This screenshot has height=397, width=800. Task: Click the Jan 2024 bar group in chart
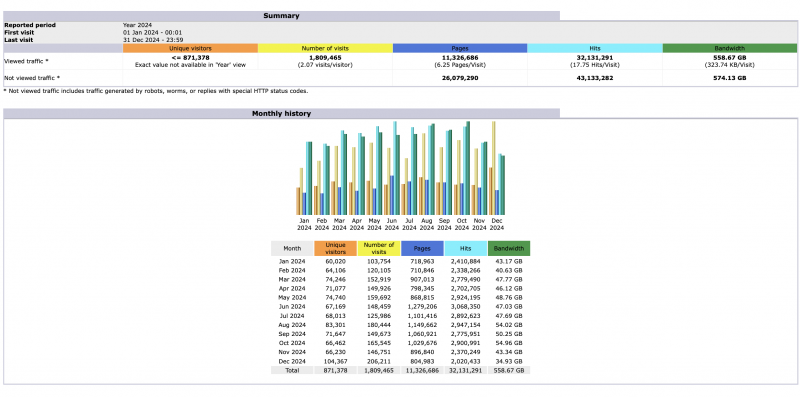click(x=304, y=178)
